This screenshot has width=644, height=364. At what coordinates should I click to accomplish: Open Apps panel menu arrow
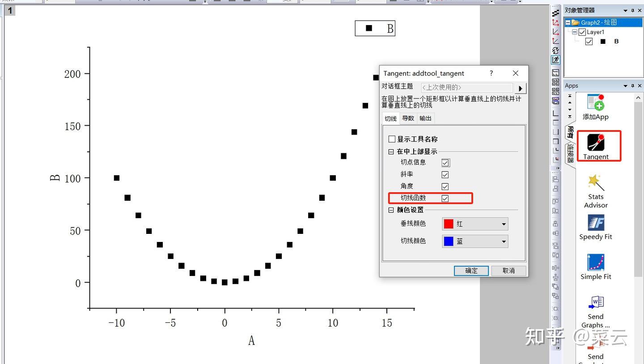(x=626, y=85)
